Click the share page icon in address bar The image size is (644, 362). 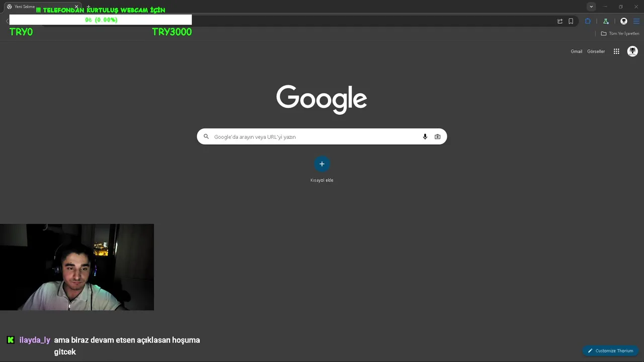pos(560,21)
